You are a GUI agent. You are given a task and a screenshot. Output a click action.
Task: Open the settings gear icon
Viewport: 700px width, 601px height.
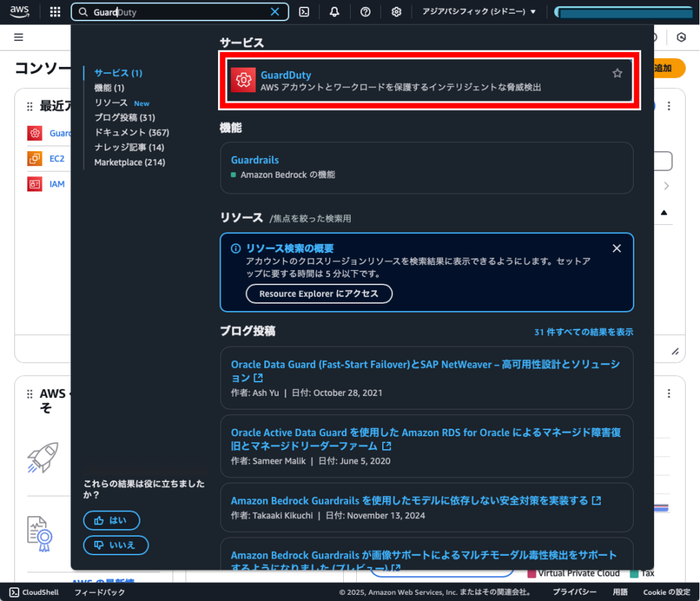pos(396,12)
